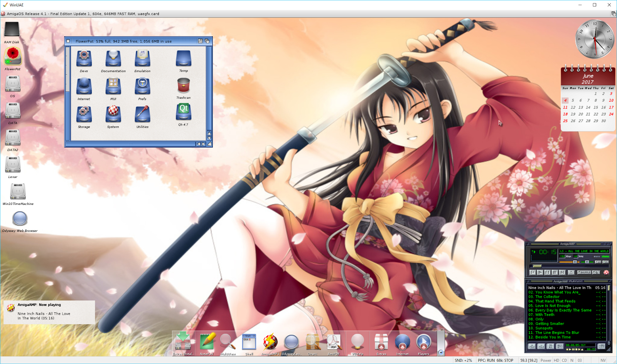The image size is (617, 364).
Task: Adjust the AmigaAMP balance slider
Action: coord(587,262)
